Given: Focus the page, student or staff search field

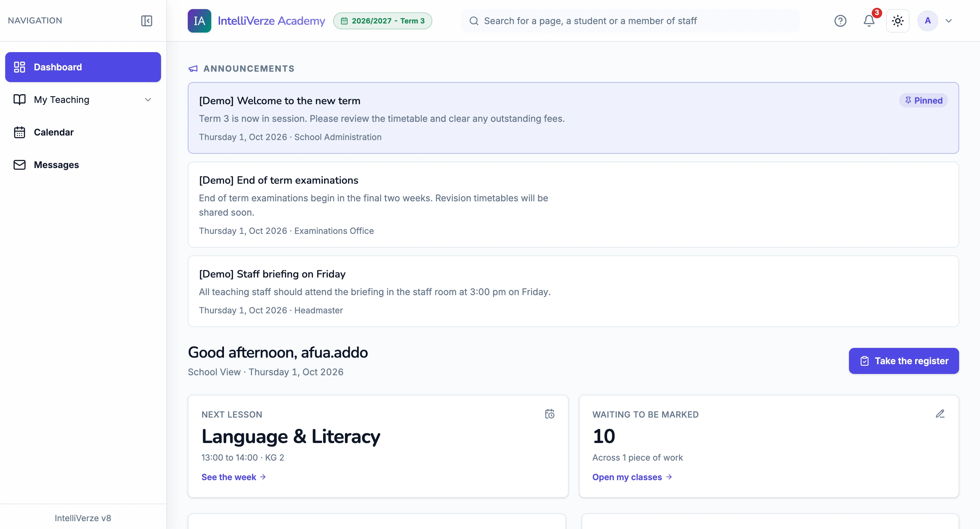Looking at the screenshot, I should pos(630,21).
